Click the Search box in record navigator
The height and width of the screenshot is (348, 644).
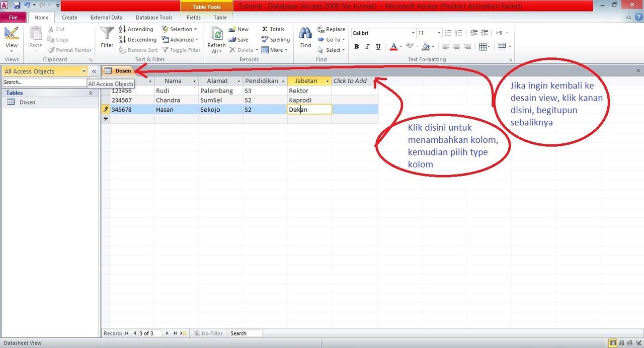(245, 333)
